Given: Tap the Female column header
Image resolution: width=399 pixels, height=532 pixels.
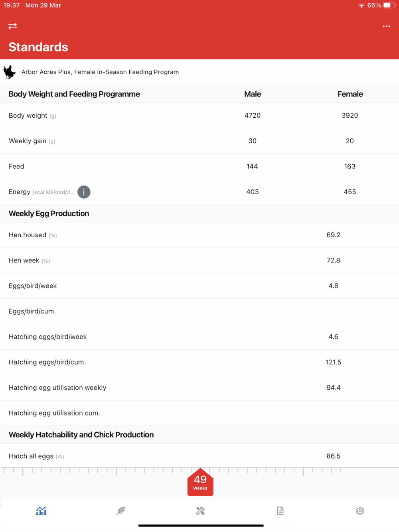Looking at the screenshot, I should 350,94.
